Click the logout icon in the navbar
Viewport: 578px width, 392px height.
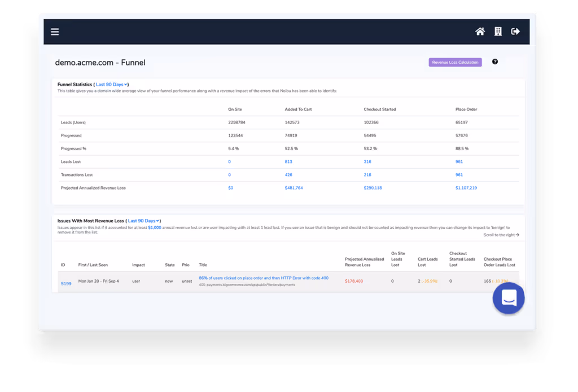(x=515, y=32)
